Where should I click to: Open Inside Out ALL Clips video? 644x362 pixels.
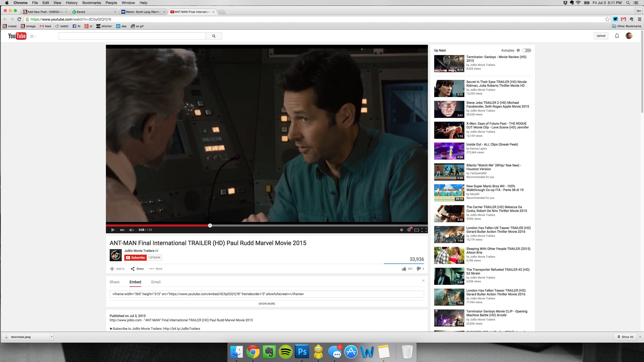click(x=492, y=144)
